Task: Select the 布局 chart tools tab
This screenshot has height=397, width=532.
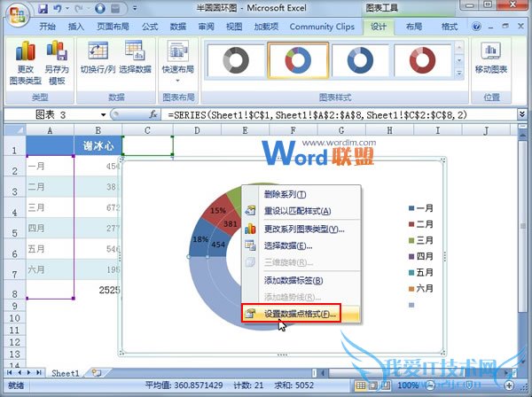Action: click(x=414, y=27)
